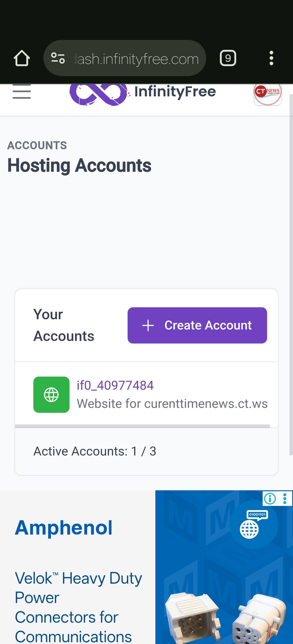
Task: Tap the browser home icon
Action: (22, 58)
